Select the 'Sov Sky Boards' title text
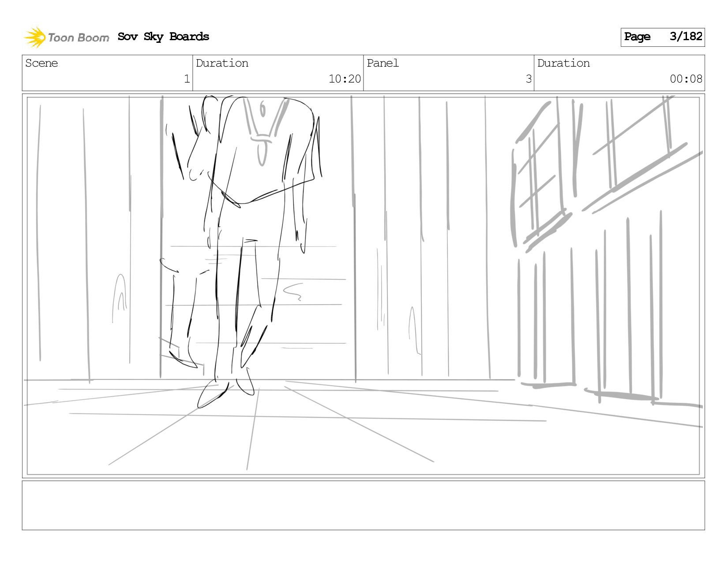 [x=163, y=37]
